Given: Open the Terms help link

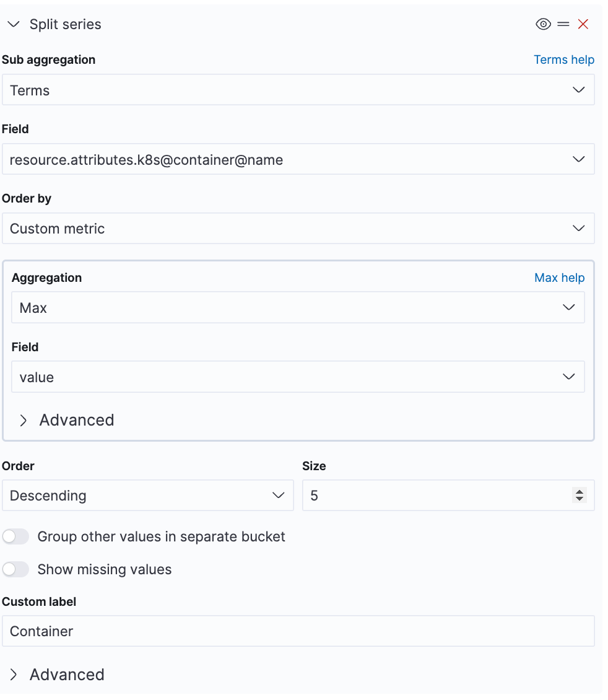Looking at the screenshot, I should [x=563, y=59].
